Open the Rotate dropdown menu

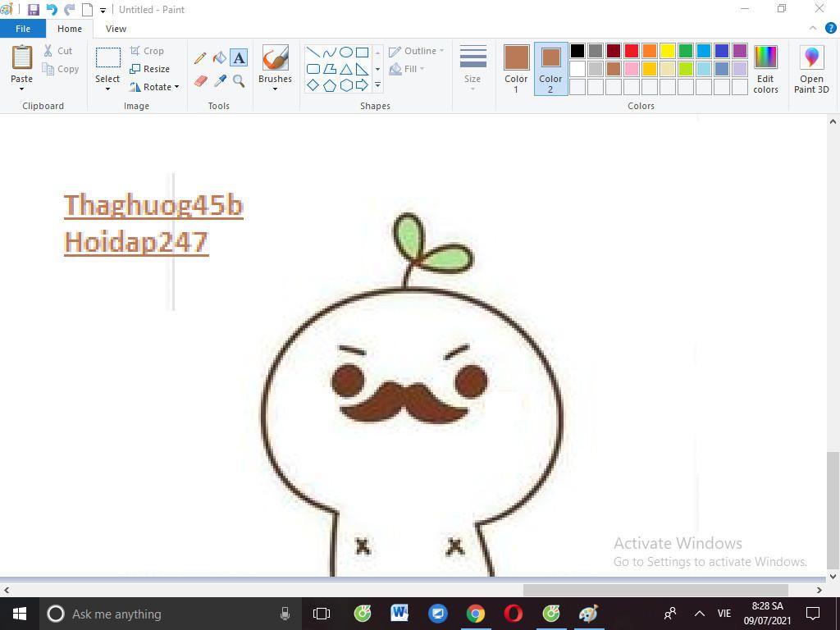(154, 87)
